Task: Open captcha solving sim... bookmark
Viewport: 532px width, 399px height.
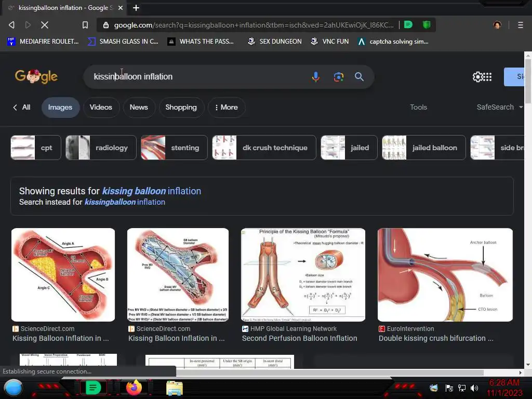Action: [393, 42]
